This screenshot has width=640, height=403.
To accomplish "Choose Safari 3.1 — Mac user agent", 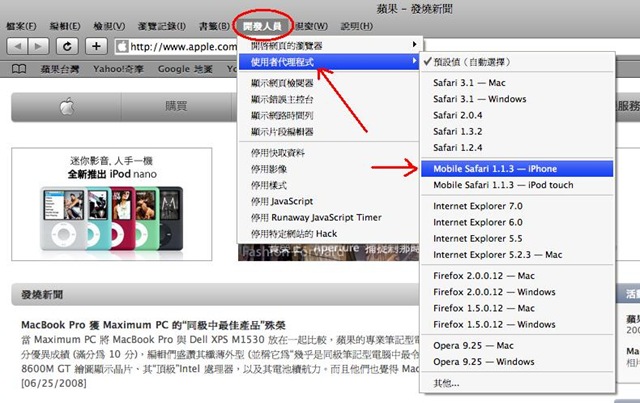I will [x=517, y=83].
